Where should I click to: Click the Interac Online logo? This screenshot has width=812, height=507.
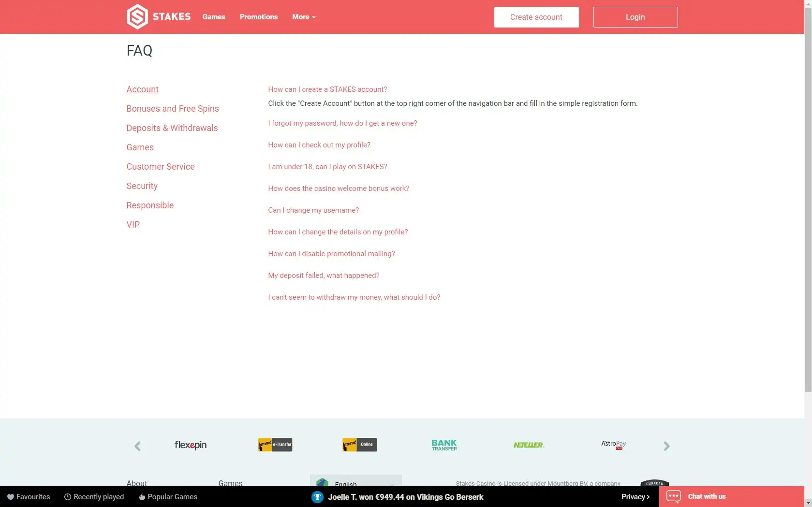359,445
